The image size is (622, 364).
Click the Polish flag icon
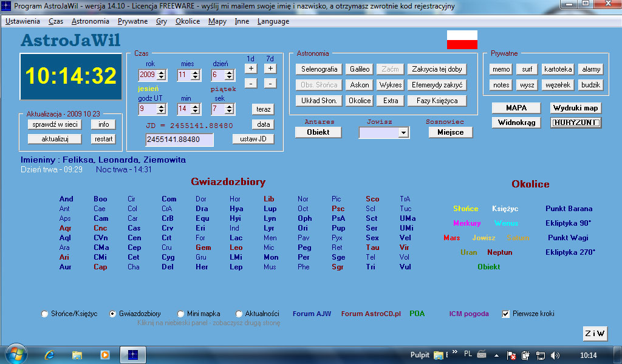(x=462, y=39)
